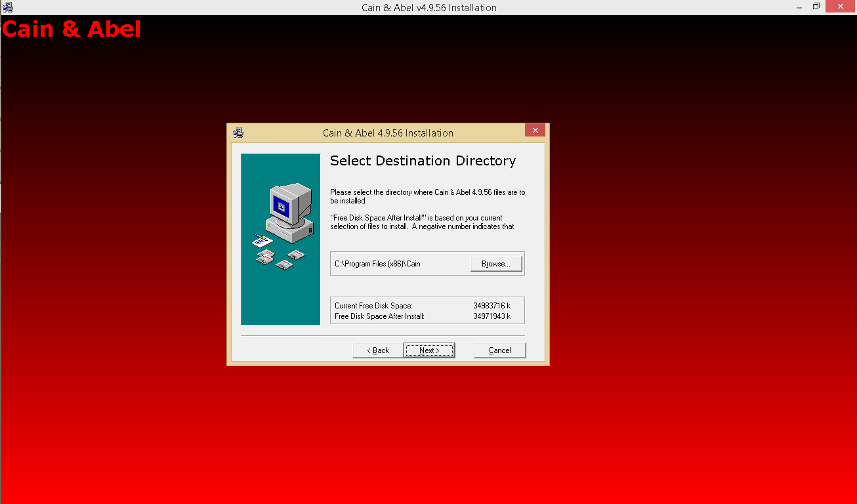Click the Select Destination Directory heading
Viewport: 857px width, 504px height.
pyautogui.click(x=423, y=160)
